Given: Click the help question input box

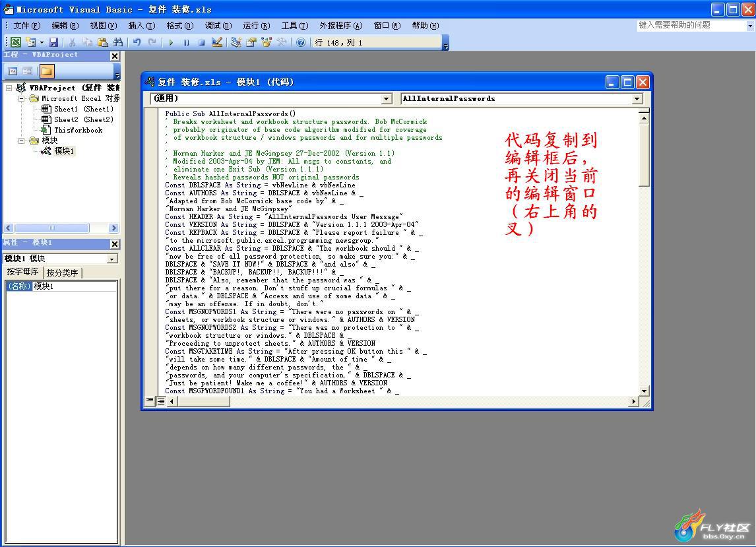Looking at the screenshot, I should [691, 26].
